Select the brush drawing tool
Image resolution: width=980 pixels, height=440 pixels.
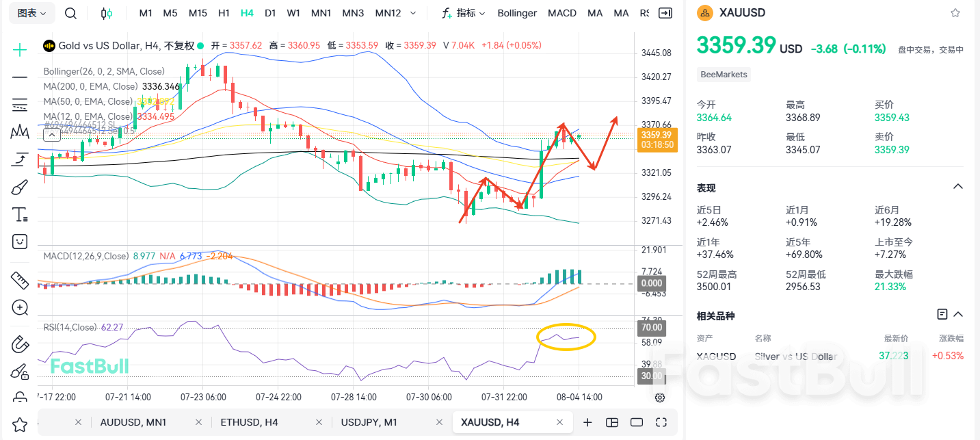[x=20, y=187]
